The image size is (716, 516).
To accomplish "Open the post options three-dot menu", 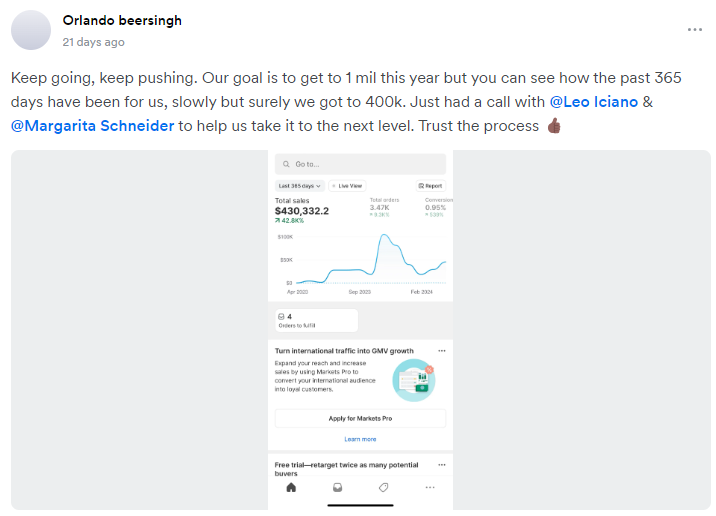I will (694, 30).
